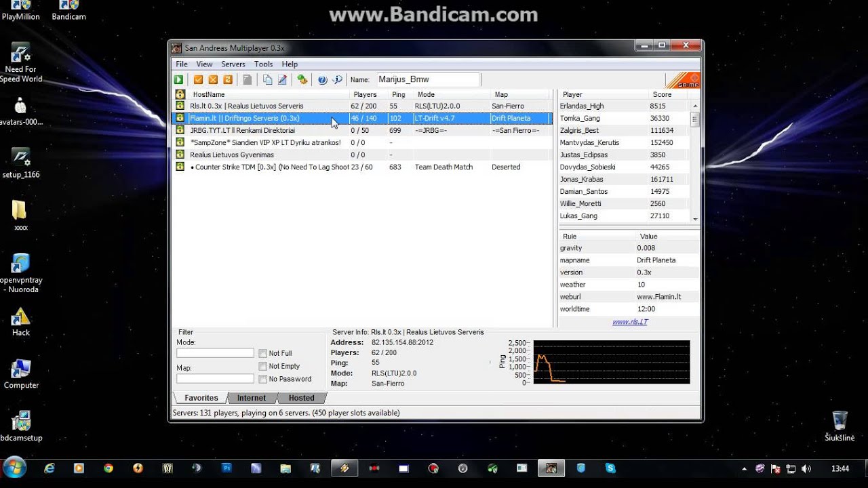Click the Map filter input field

215,379
